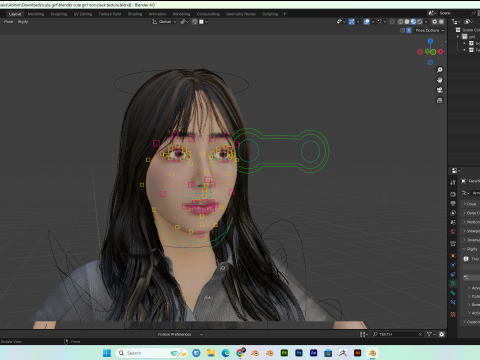Image resolution: width=480 pixels, height=360 pixels.
Task: Collapse the girl collection in outliner
Action: 458,37
